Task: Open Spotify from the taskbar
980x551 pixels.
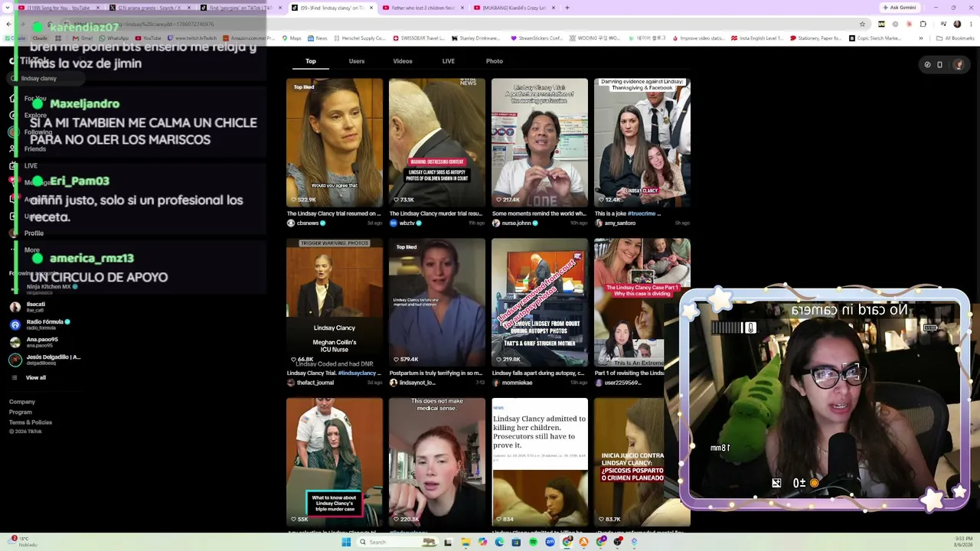Action: click(534, 542)
